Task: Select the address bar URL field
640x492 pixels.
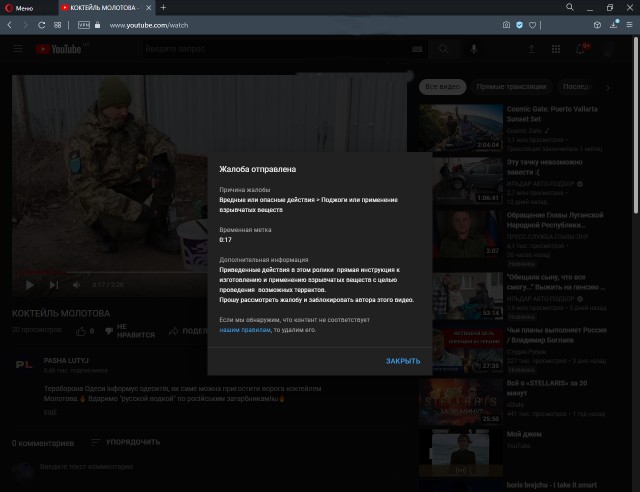Action: coord(149,25)
